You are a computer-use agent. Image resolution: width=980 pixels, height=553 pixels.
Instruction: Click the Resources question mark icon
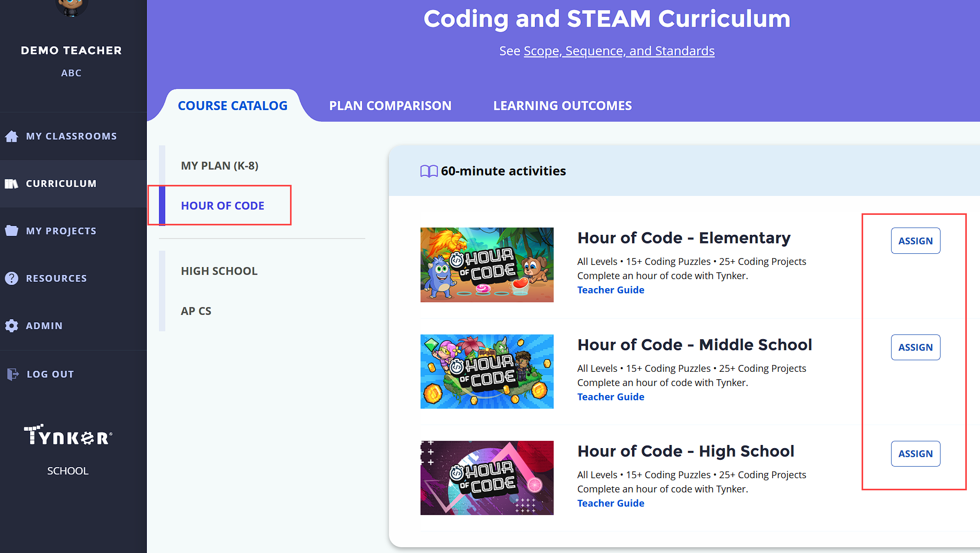click(12, 278)
